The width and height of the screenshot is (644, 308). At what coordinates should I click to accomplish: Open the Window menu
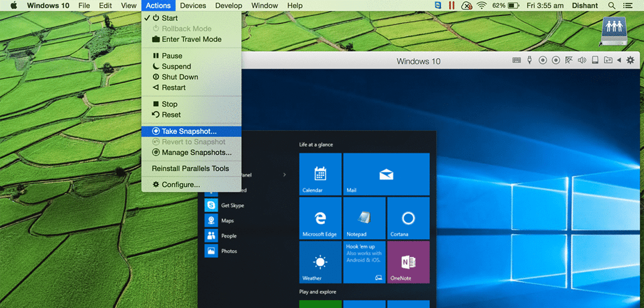coord(265,5)
